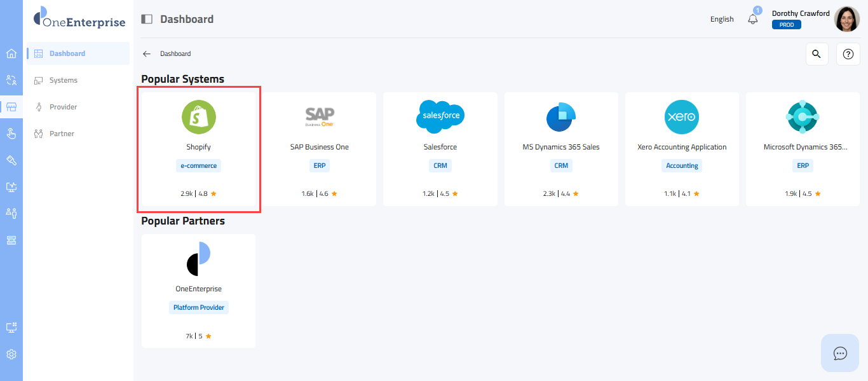Screen dimensions: 868x381
Task: Toggle the sidebar panel icon
Action: (x=147, y=19)
